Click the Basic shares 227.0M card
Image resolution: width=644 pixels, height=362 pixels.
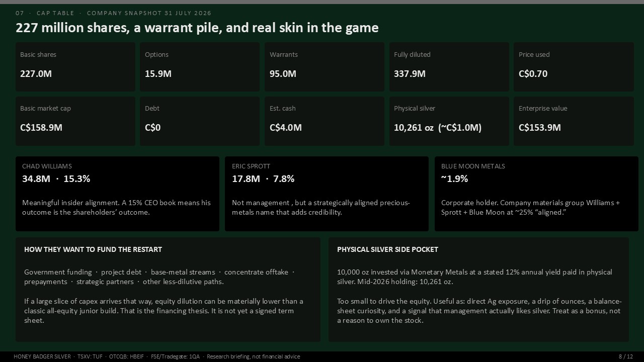75,67
